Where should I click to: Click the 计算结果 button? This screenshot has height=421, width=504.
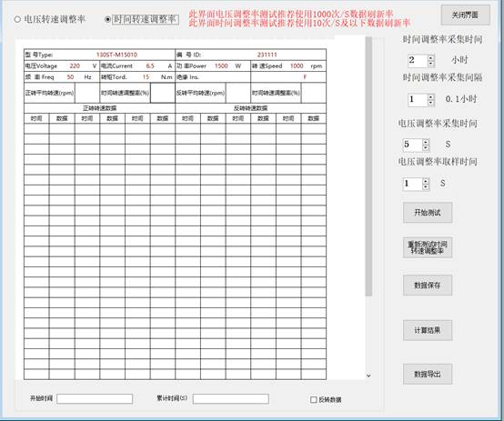click(428, 330)
